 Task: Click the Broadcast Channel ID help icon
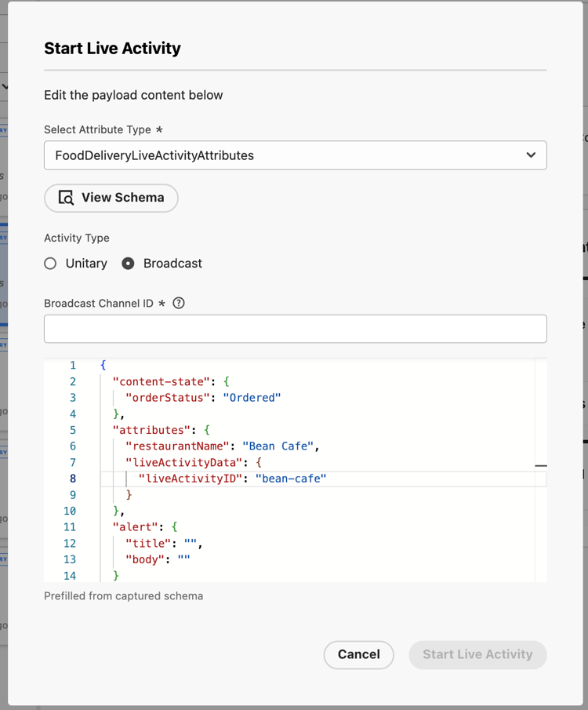pos(179,303)
